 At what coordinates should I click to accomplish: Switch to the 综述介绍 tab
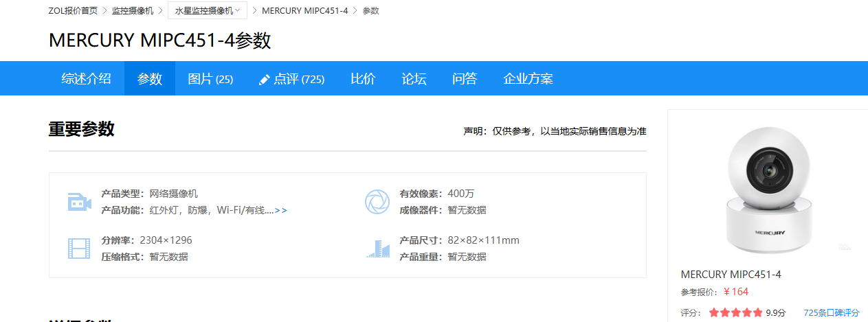pyautogui.click(x=86, y=78)
